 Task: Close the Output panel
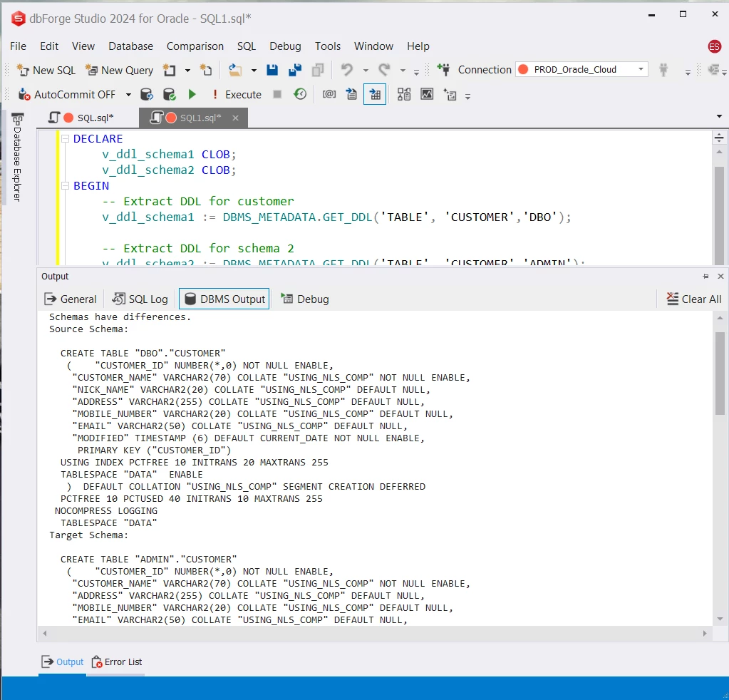coord(720,277)
